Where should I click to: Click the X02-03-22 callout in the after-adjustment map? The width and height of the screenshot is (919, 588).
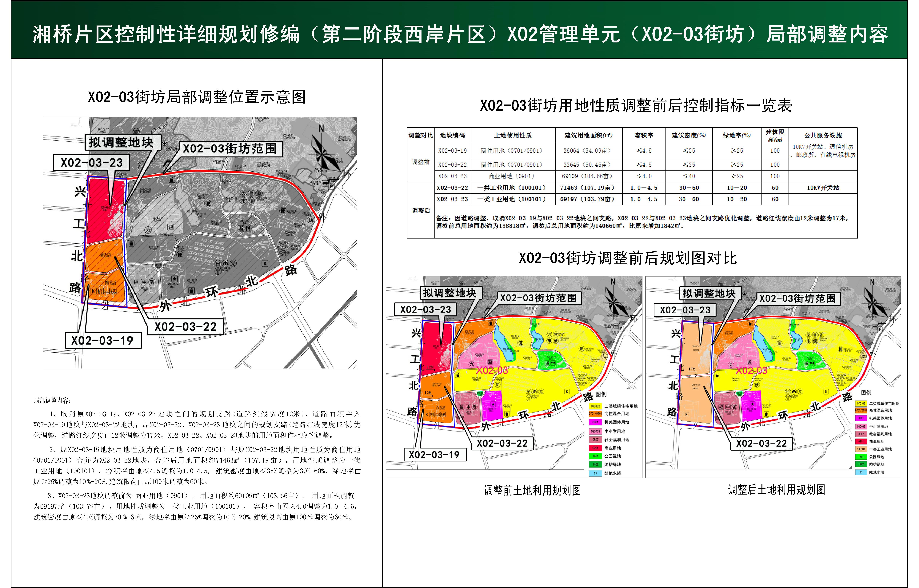pos(761,444)
